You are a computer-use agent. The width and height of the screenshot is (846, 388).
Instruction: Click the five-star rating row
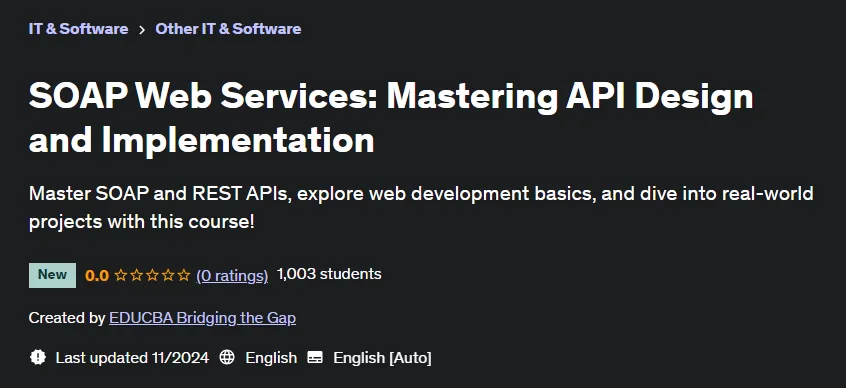[153, 276]
